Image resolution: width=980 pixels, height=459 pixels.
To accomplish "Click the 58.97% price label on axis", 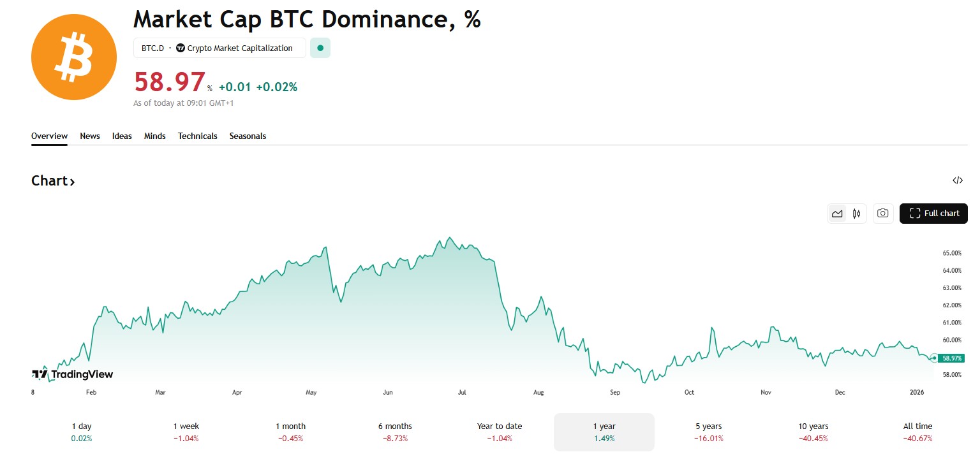I will click(952, 358).
